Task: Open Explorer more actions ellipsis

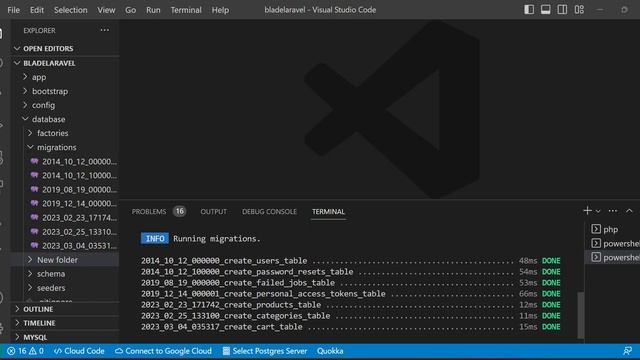Action: pyautogui.click(x=104, y=30)
